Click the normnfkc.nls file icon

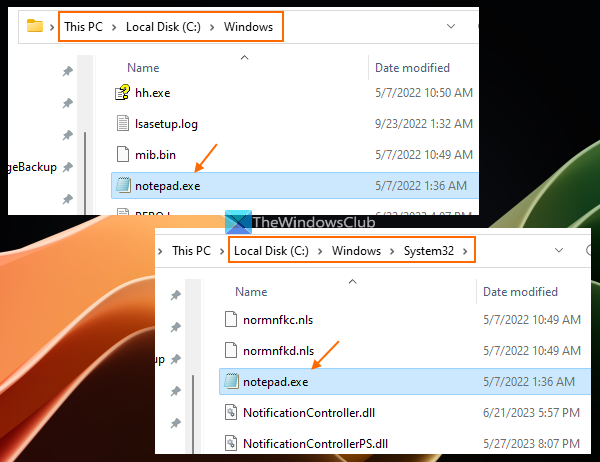[x=231, y=319]
